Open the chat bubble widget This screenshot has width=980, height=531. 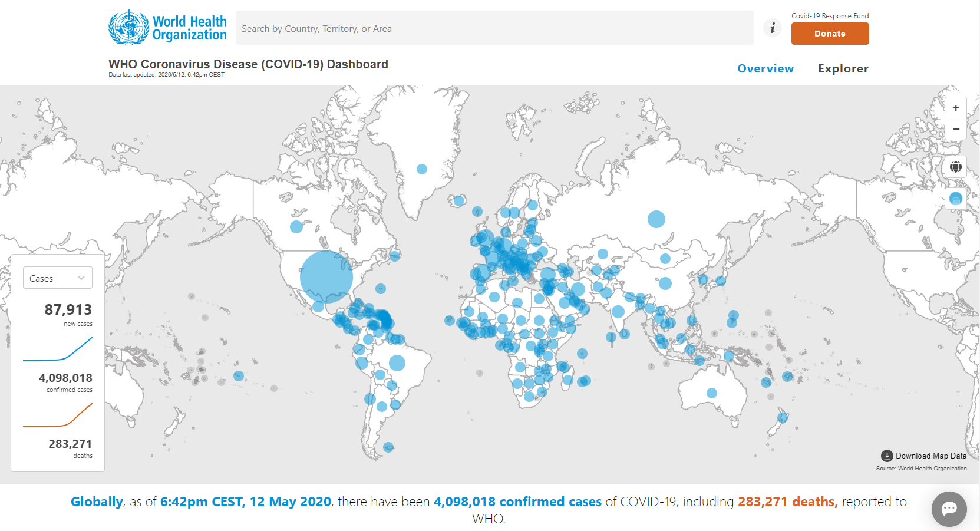949,509
